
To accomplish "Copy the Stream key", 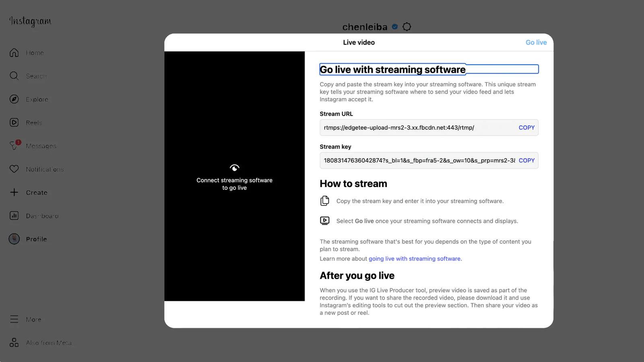I will pyautogui.click(x=526, y=160).
